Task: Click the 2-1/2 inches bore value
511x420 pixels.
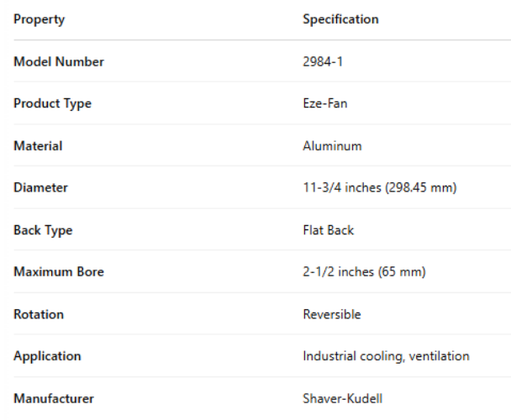Action: click(x=364, y=272)
